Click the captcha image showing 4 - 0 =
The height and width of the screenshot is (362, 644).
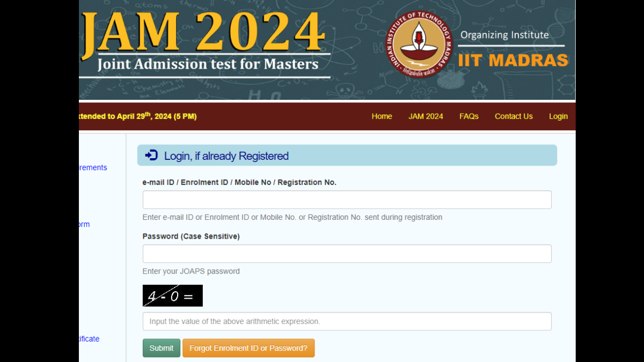172,295
